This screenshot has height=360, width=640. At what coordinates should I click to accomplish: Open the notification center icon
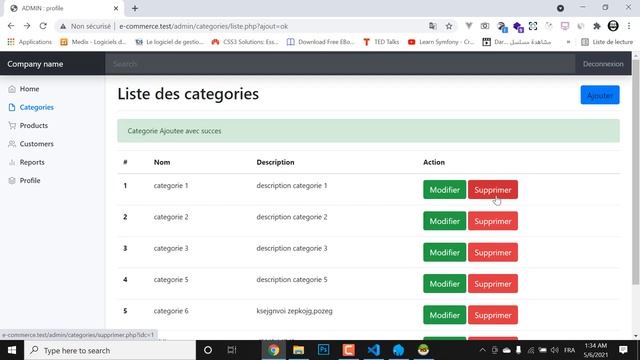tap(623, 350)
